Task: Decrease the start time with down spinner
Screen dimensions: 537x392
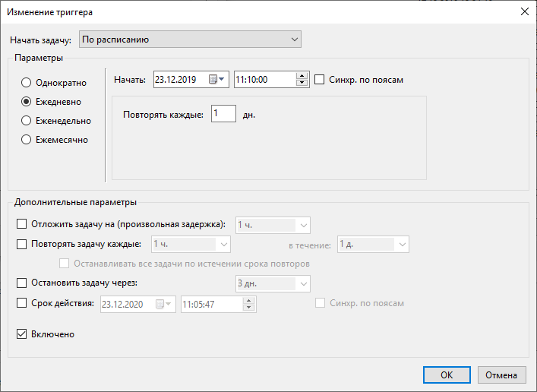Action: pyautogui.click(x=302, y=83)
